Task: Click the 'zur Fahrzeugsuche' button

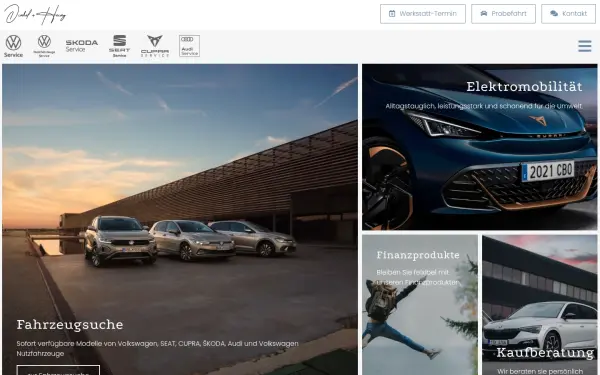Action: click(58, 370)
